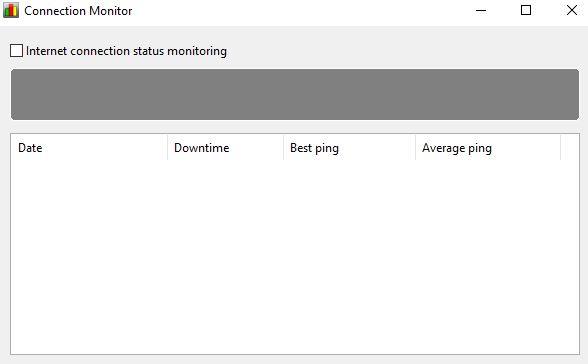Click the empty header space after Average ping

(x=570, y=148)
